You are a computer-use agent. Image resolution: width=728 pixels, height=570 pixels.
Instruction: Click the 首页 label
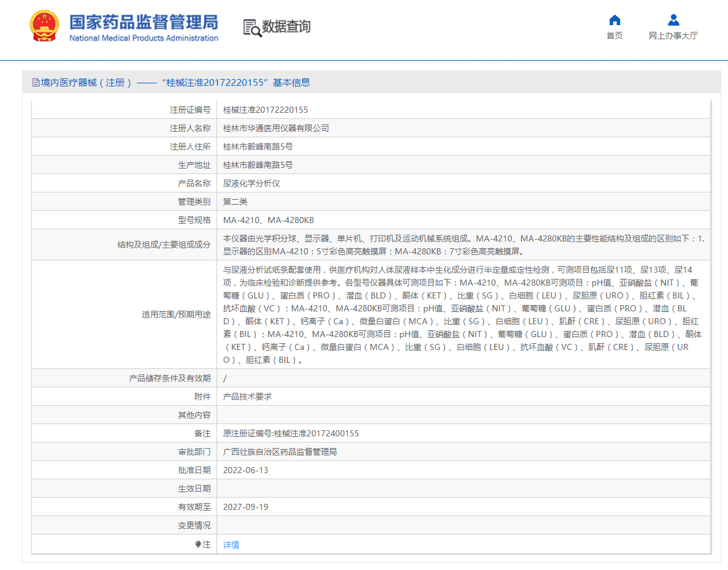point(615,36)
